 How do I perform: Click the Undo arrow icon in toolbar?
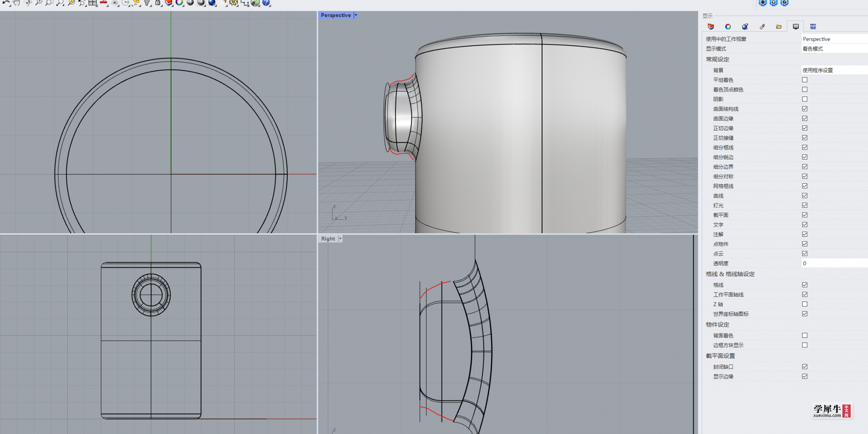(x=6, y=3)
